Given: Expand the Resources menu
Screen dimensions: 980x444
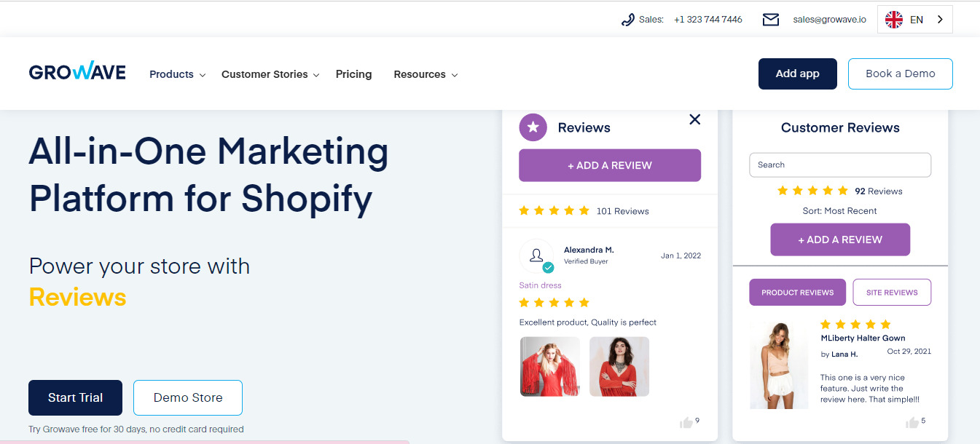Looking at the screenshot, I should coord(426,74).
